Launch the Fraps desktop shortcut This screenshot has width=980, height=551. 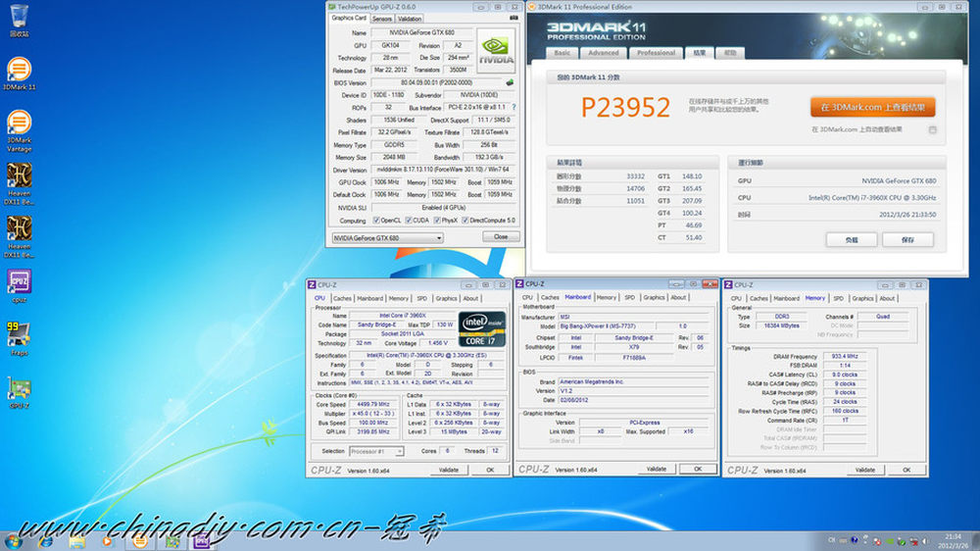click(x=19, y=339)
